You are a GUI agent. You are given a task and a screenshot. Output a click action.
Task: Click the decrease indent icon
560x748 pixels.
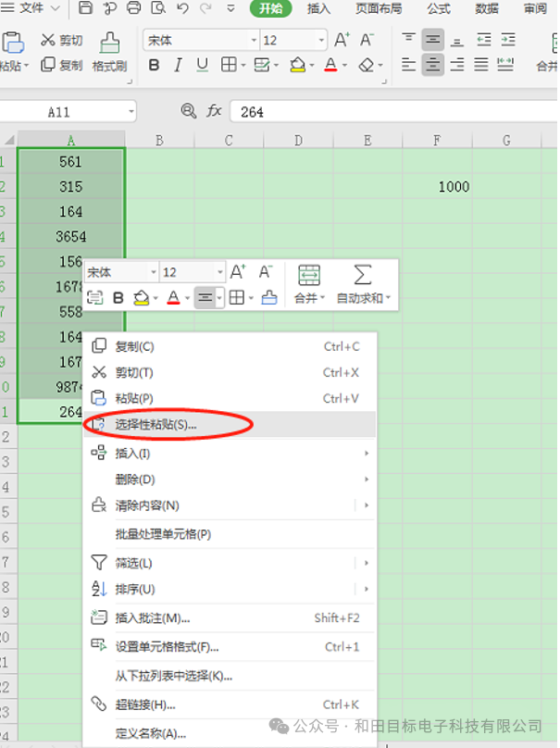484,40
